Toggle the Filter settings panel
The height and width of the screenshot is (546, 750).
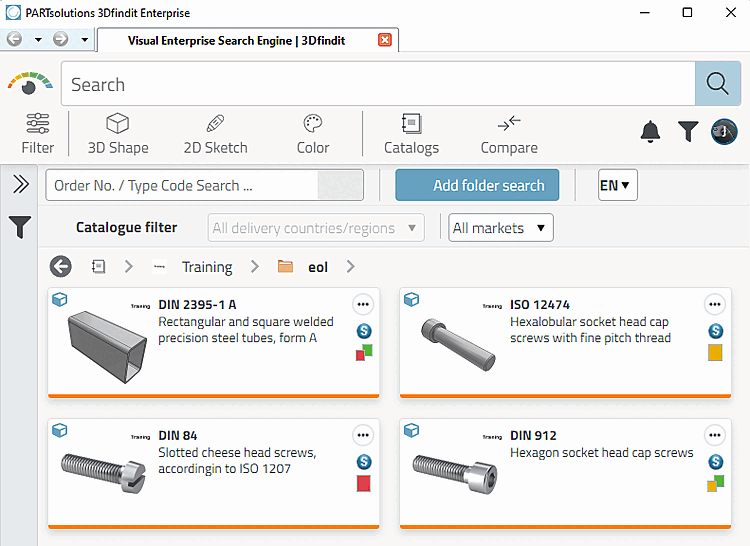[38, 134]
